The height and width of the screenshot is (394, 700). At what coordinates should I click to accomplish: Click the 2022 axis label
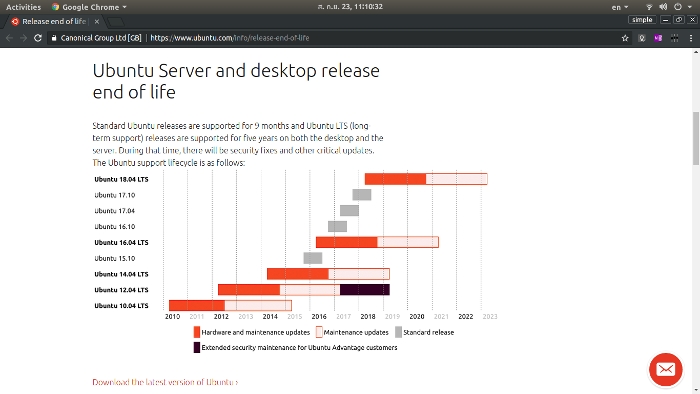pyautogui.click(x=466, y=316)
